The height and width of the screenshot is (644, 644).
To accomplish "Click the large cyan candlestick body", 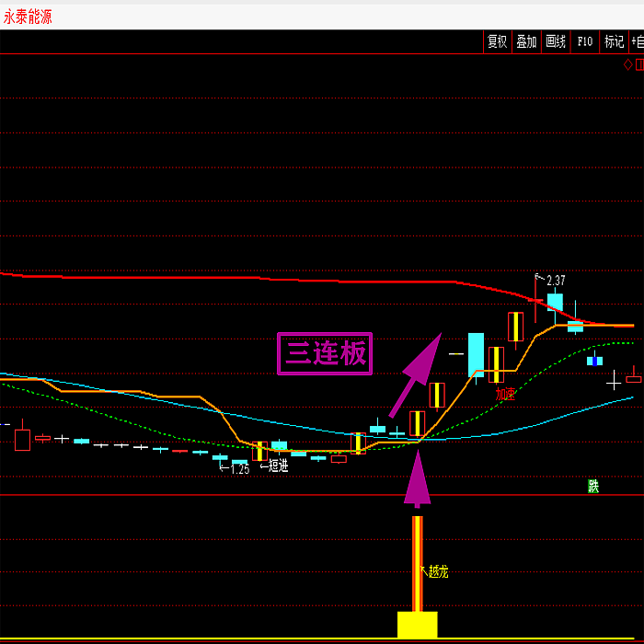I will 476,354.
